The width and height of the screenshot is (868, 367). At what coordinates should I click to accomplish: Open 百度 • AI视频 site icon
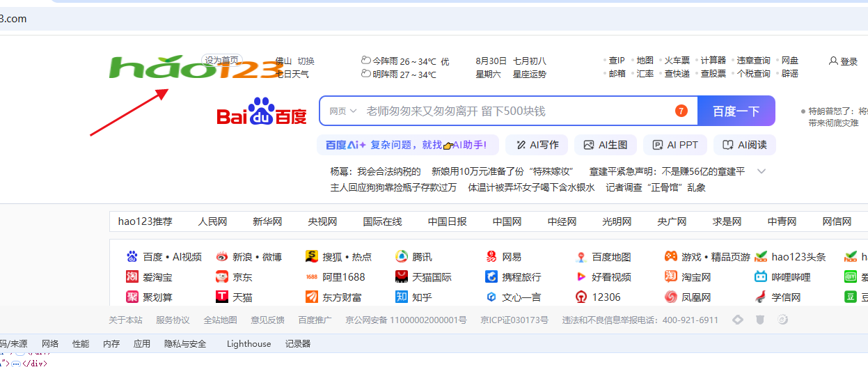132,257
